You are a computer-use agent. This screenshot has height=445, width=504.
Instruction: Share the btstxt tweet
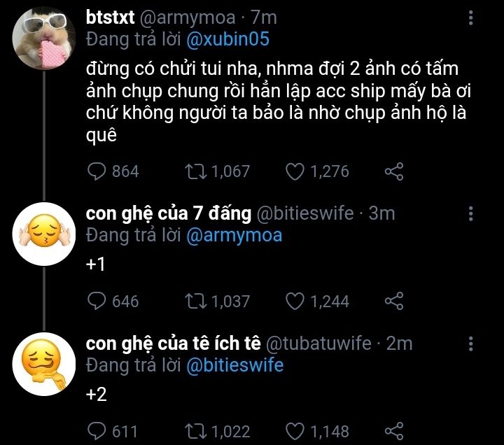tap(393, 171)
